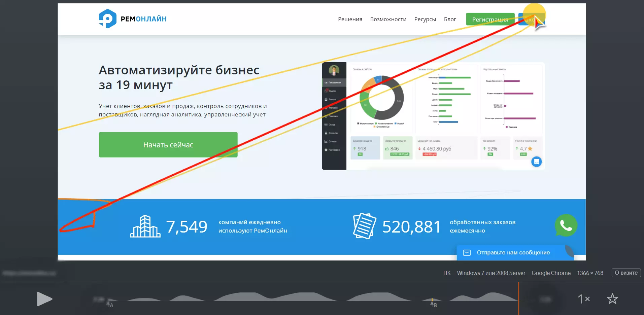Image resolution: width=644 pixels, height=315 pixels.
Task: Click 'компаний ежедневно используют РемОнлайн' text
Action: [x=253, y=226]
